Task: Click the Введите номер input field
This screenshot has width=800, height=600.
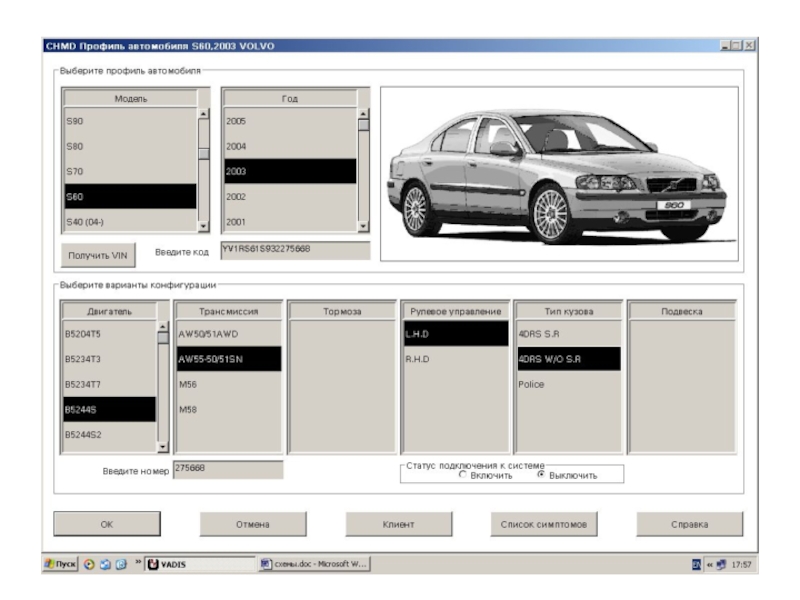Action: point(228,469)
